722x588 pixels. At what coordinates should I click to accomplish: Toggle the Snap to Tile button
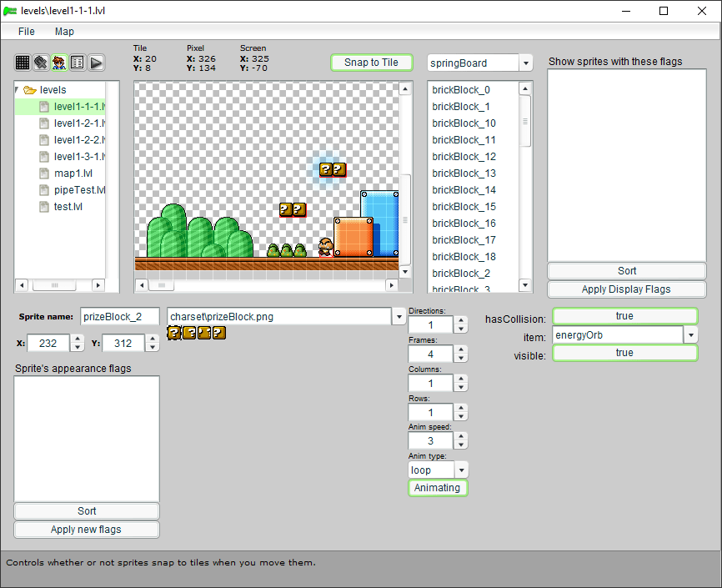(371, 63)
